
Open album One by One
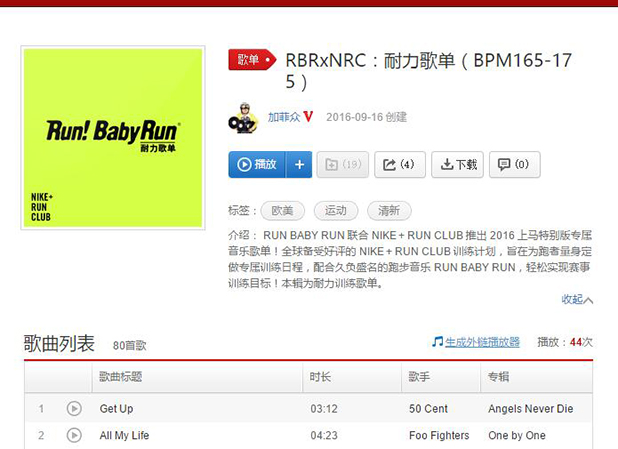[x=517, y=436]
